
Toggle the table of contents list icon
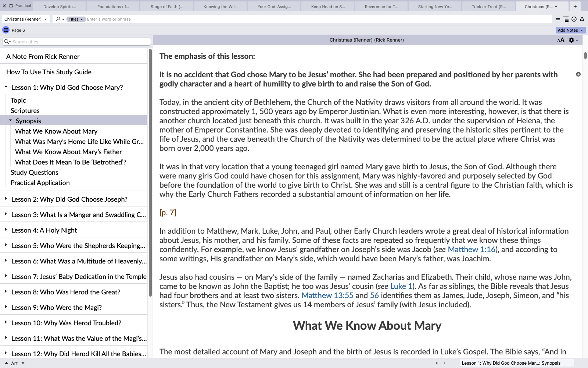(x=6, y=30)
